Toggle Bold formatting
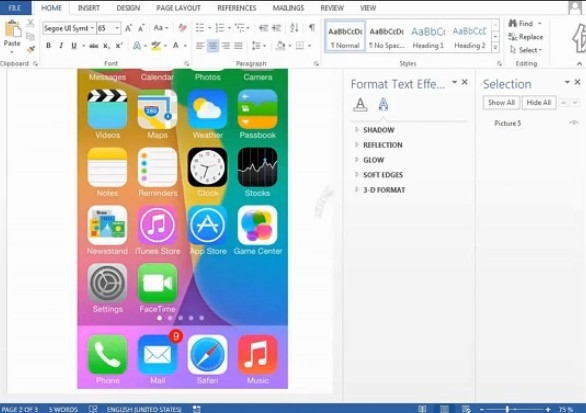Image resolution: width=586 pixels, height=413 pixels. (x=48, y=46)
